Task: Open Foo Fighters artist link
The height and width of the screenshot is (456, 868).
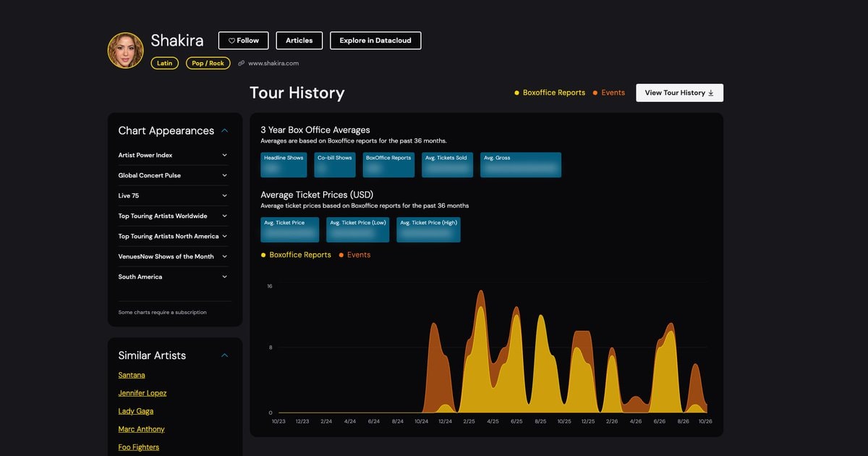Action: pos(139,447)
